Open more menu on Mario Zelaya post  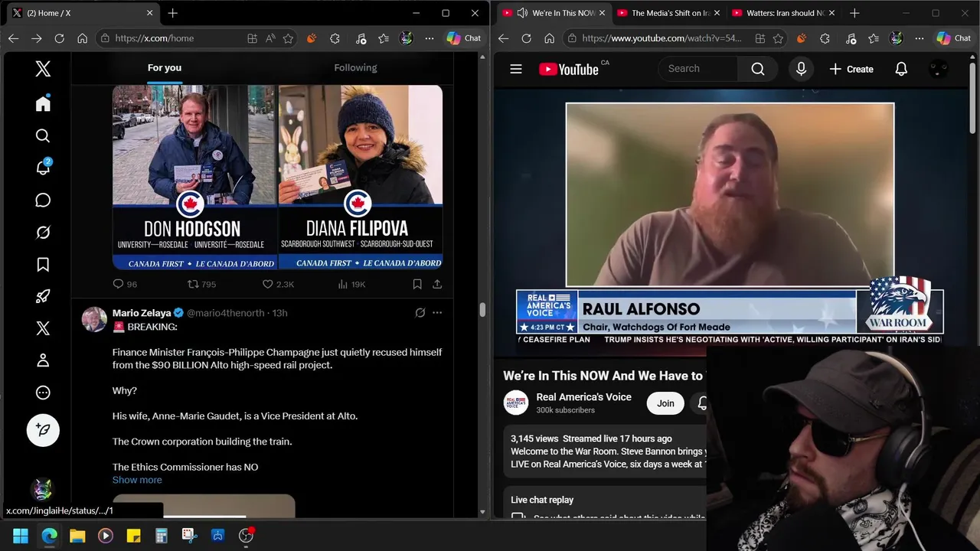(437, 312)
